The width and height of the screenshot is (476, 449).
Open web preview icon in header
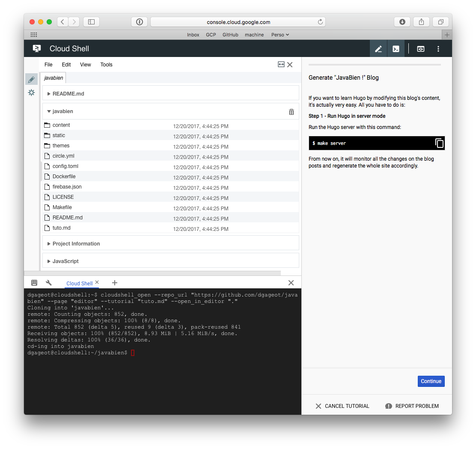point(421,49)
